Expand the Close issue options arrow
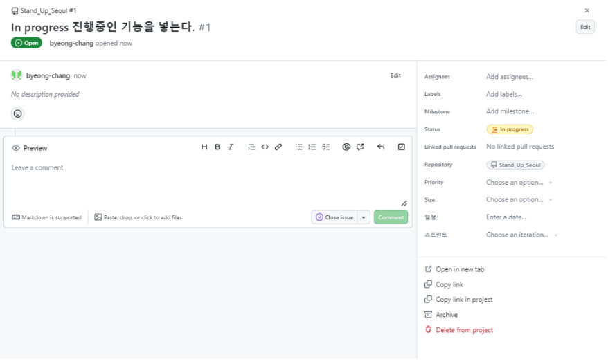608x364 pixels. [365, 218]
